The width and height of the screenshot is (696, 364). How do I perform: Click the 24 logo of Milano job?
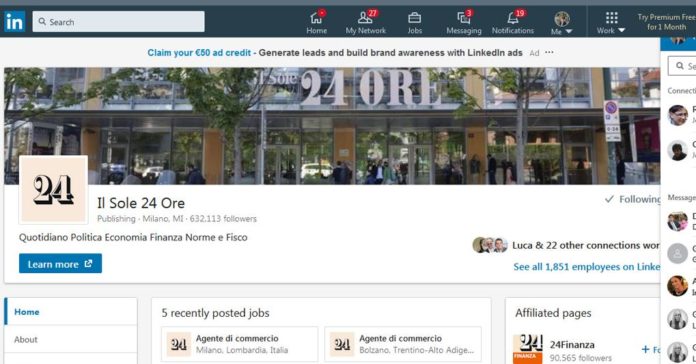point(178,344)
